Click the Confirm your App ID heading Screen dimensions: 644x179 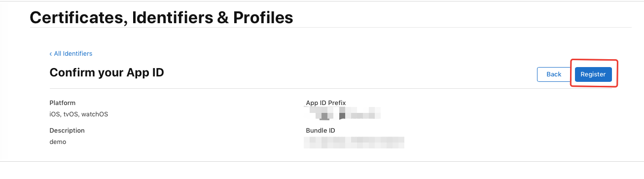coord(107,73)
